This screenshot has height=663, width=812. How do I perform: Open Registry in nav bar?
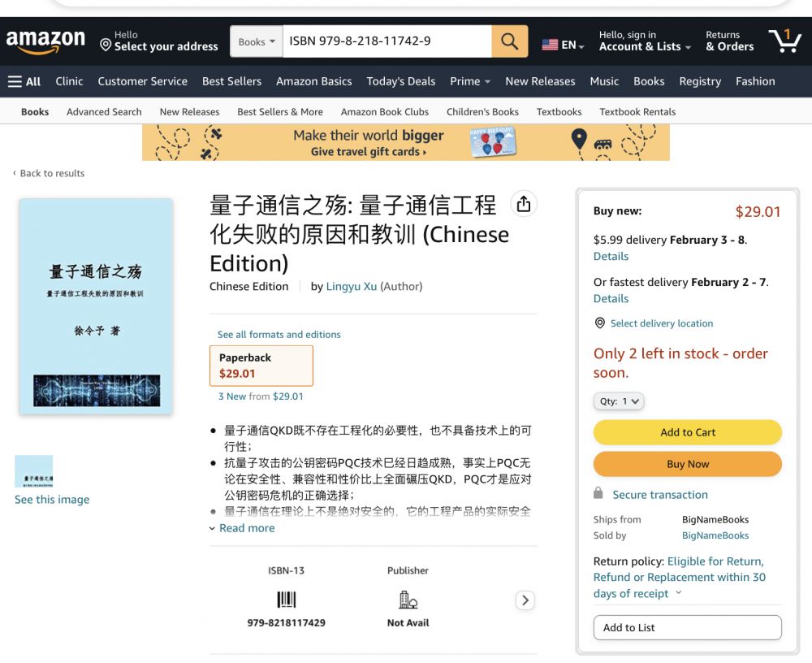point(700,81)
